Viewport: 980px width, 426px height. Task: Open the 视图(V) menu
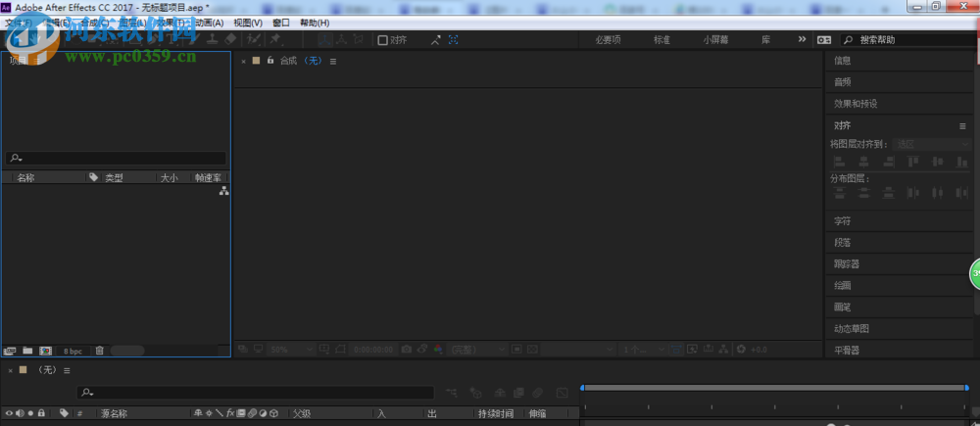[x=248, y=23]
